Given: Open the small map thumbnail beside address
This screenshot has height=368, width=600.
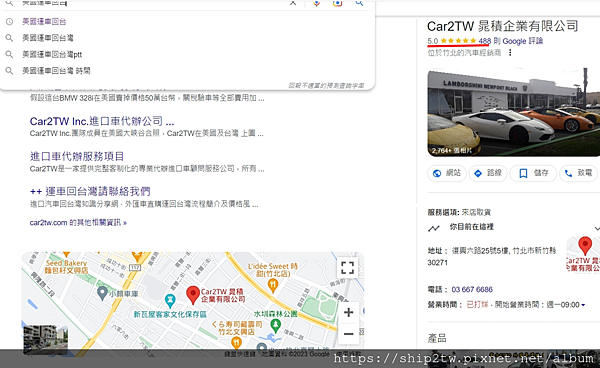Looking at the screenshot, I should 583,254.
